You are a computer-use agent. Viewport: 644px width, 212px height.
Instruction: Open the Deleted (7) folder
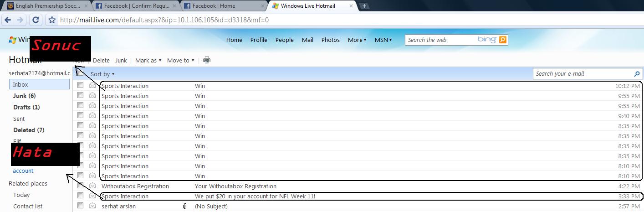pyautogui.click(x=29, y=130)
